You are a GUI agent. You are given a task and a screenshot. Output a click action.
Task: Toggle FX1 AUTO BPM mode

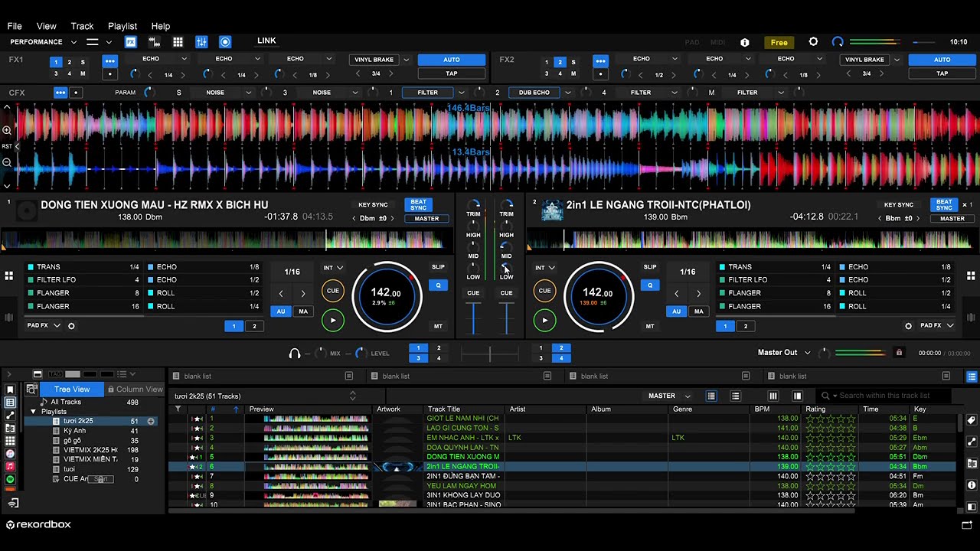tap(452, 60)
